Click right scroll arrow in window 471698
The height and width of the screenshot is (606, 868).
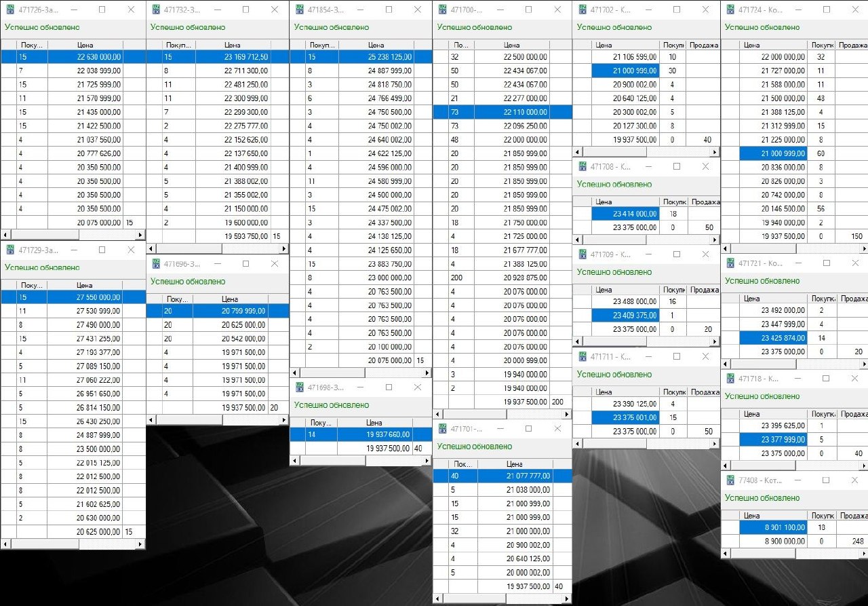(427, 461)
